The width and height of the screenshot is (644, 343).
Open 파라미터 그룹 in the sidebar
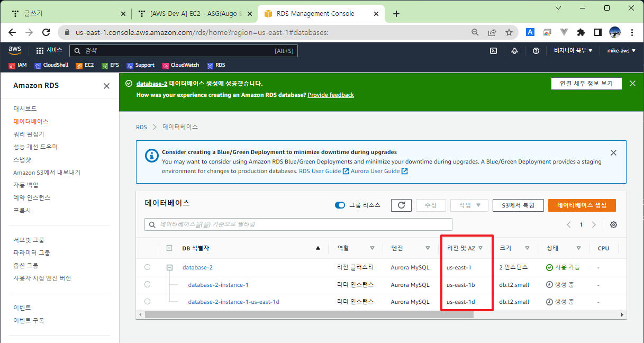point(32,252)
